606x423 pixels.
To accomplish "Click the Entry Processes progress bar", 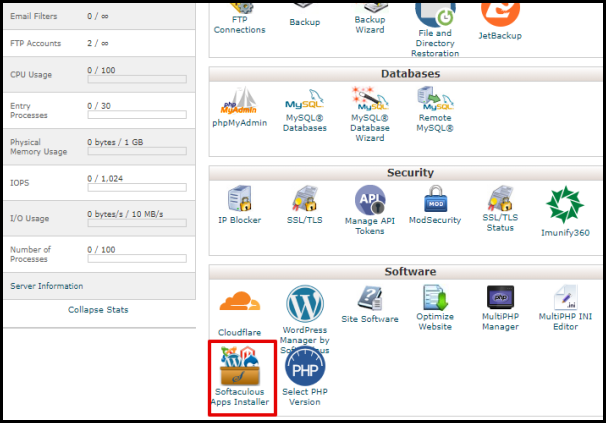I will [x=137, y=115].
